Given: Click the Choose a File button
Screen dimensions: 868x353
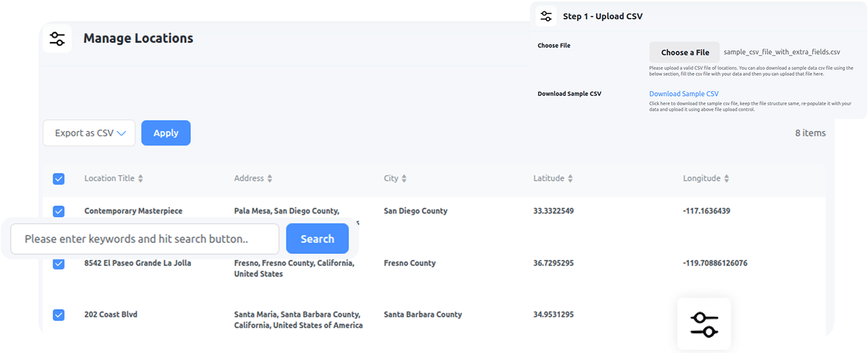Looking at the screenshot, I should 685,52.
